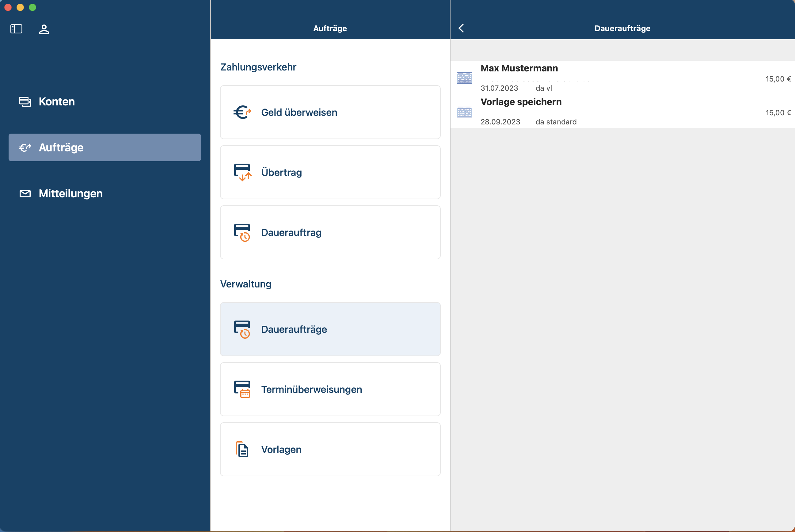
Task: Open the Dauerauftrag creation card
Action: click(330, 232)
